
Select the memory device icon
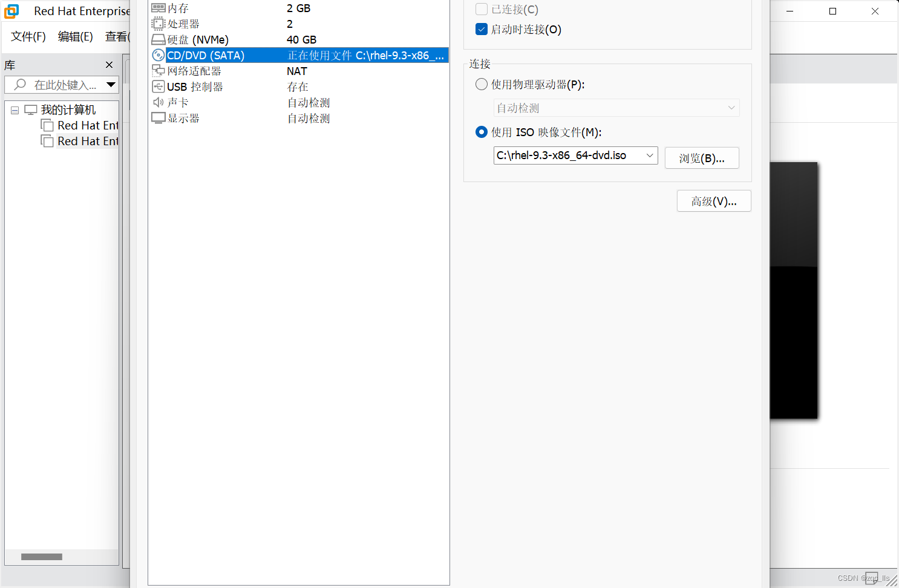[x=159, y=8]
